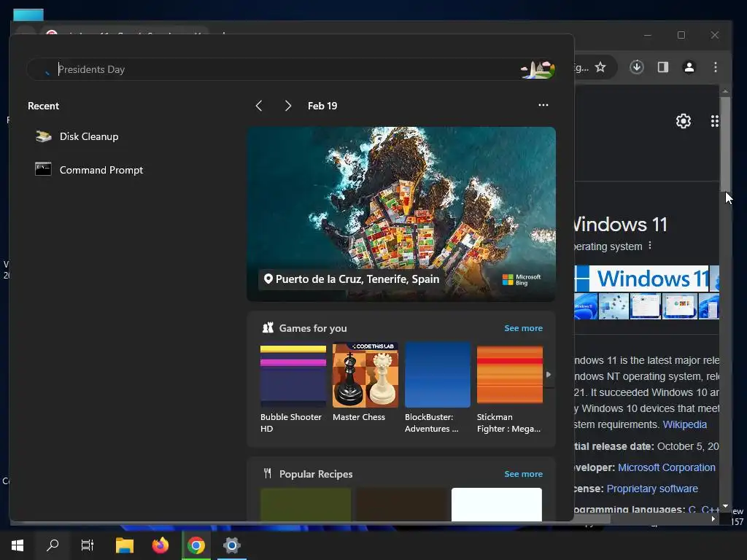The height and width of the screenshot is (560, 747).
Task: Click the Windows 11 logo image in Chrome
Action: [642, 279]
